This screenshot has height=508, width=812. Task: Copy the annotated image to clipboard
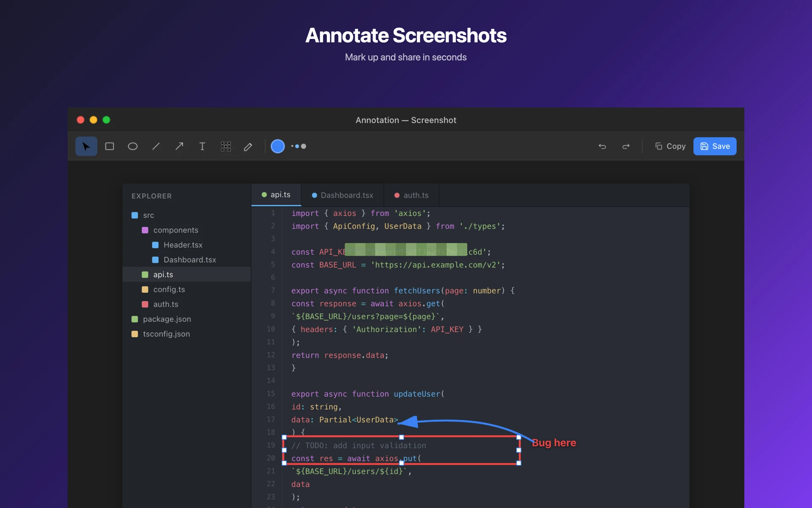(x=670, y=146)
